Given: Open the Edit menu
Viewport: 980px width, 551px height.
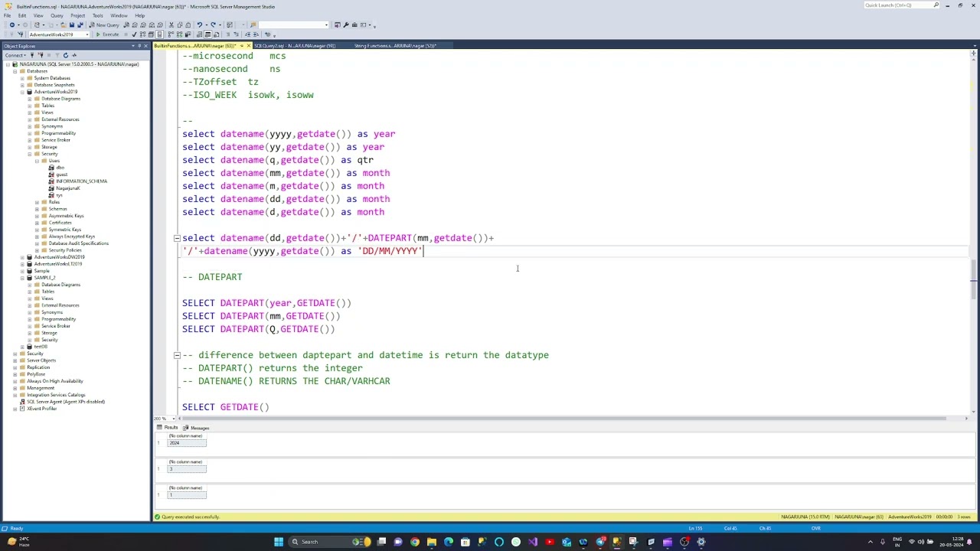Looking at the screenshot, I should click(x=22, y=15).
